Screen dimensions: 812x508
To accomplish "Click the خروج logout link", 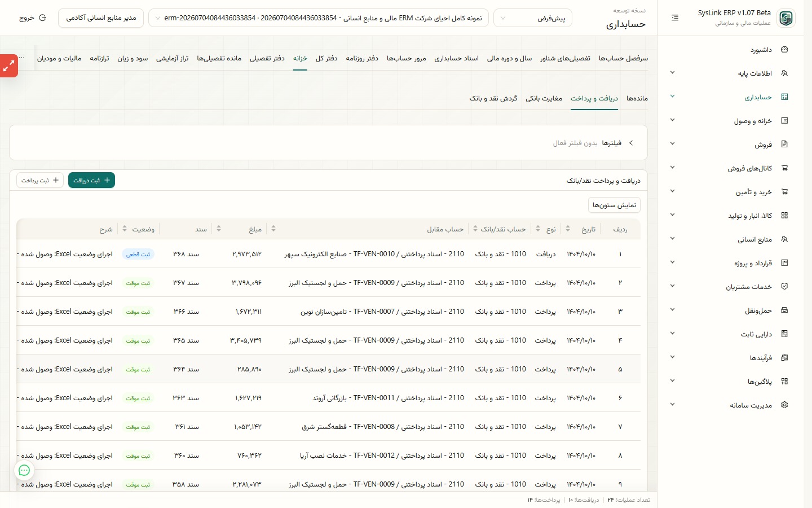I will point(32,18).
